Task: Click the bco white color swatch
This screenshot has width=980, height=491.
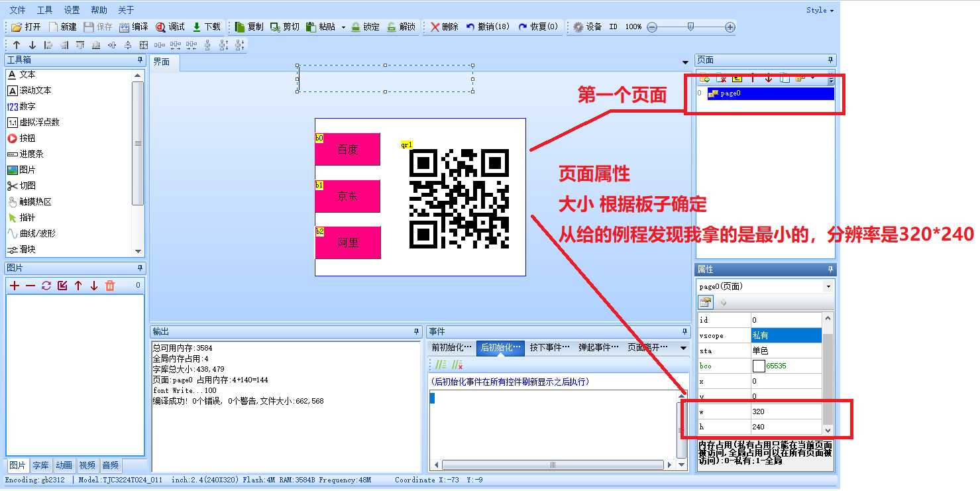Action: (x=759, y=366)
